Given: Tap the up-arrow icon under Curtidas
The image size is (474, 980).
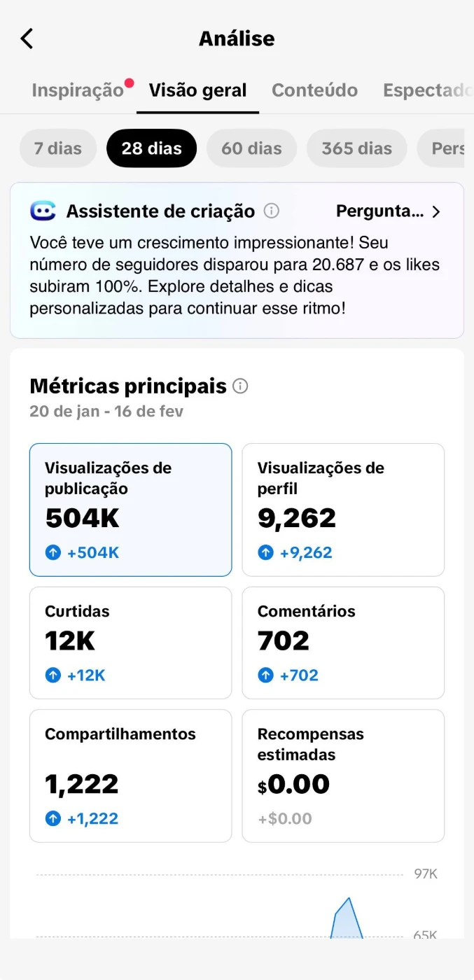Looking at the screenshot, I should pos(53,675).
